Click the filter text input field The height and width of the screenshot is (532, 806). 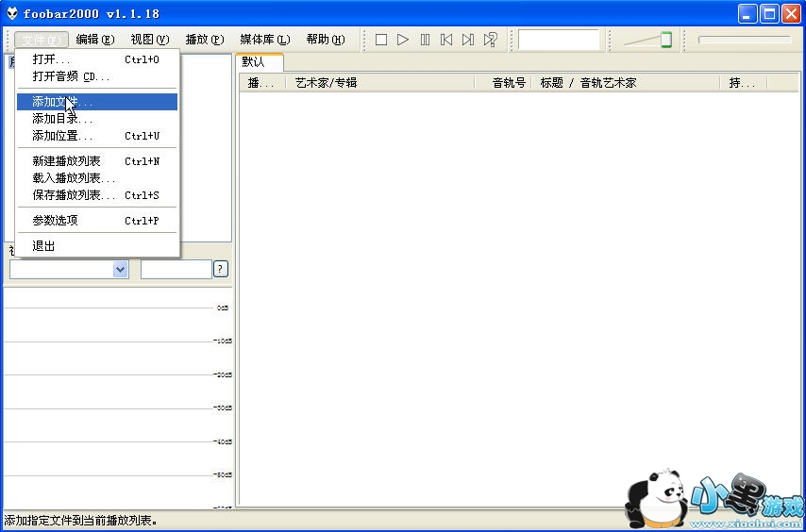click(x=176, y=270)
